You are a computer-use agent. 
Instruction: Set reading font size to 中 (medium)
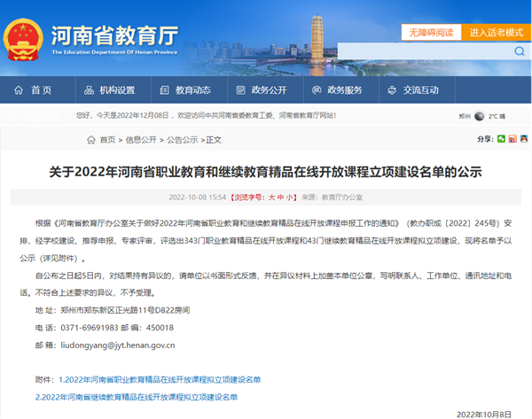tap(281, 198)
